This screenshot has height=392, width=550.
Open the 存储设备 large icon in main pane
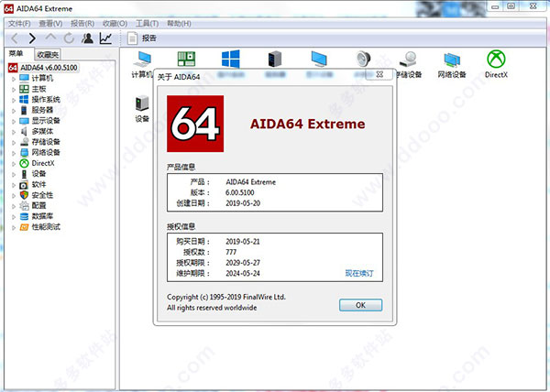(408, 64)
